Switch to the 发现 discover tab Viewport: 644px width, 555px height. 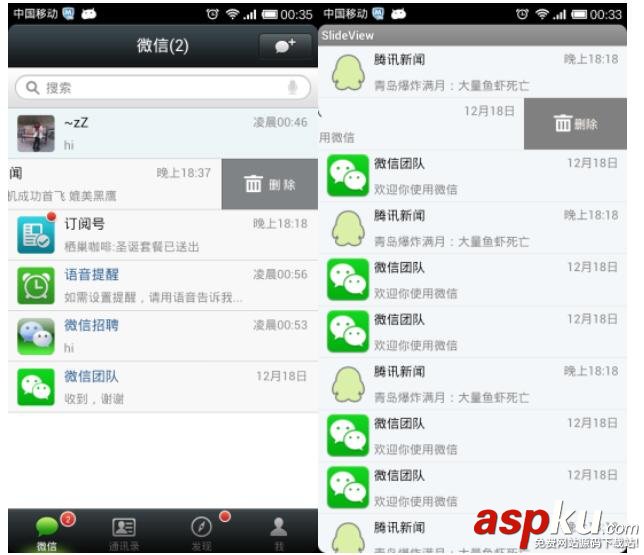coord(202,531)
